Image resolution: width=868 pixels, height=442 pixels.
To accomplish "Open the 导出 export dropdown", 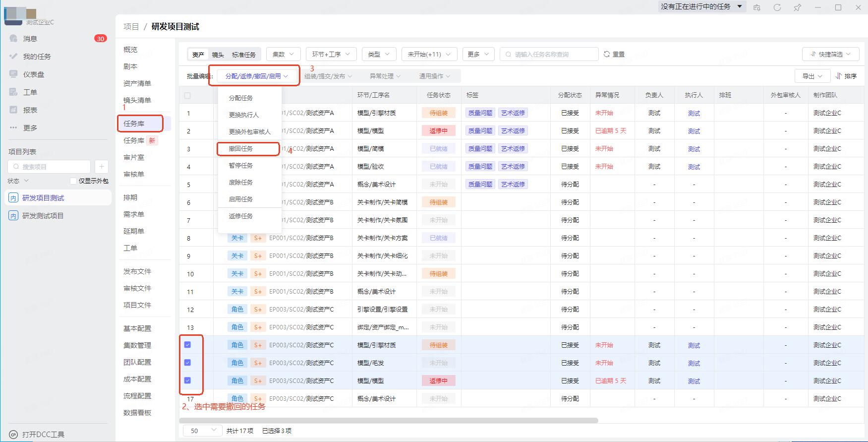I will click(812, 76).
